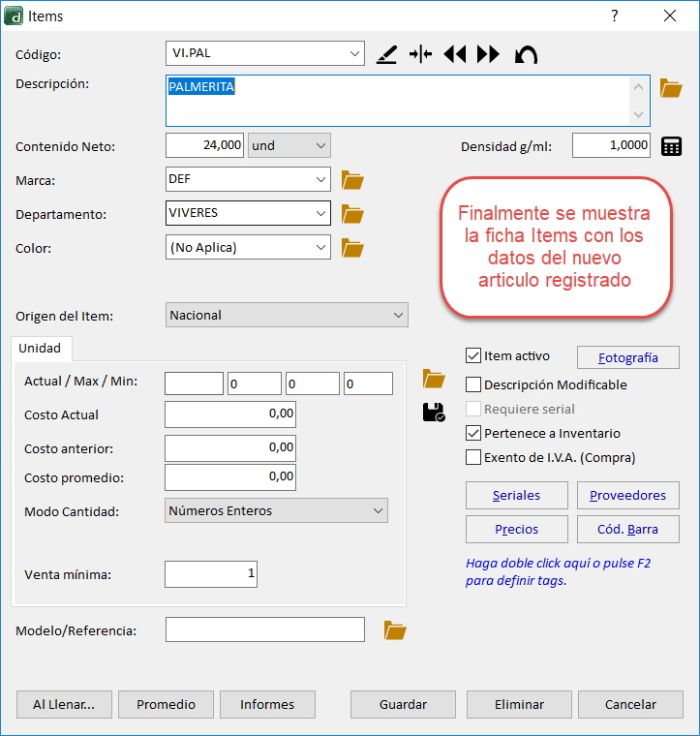
Task: Open the folder icon next to Marca
Action: click(352, 180)
